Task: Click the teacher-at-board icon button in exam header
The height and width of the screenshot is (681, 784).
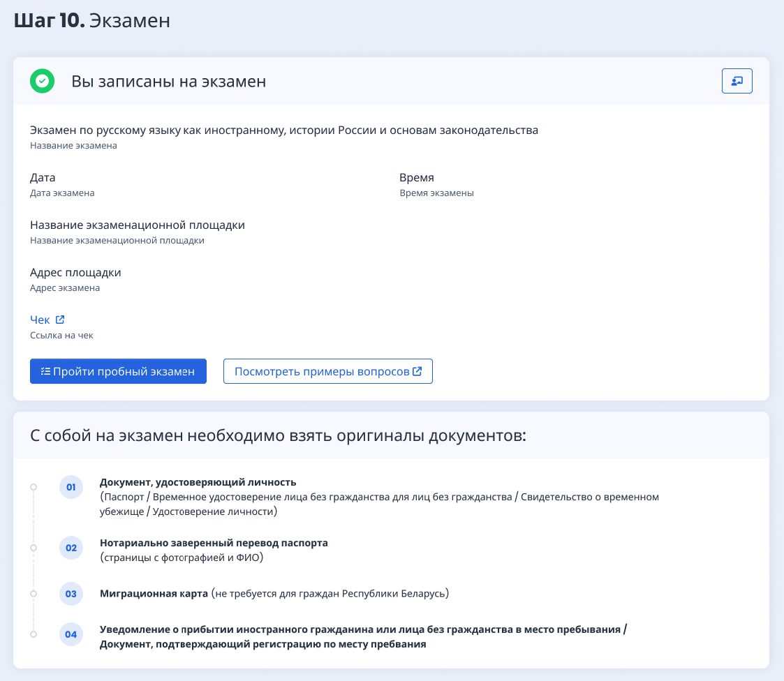Action: tap(737, 81)
